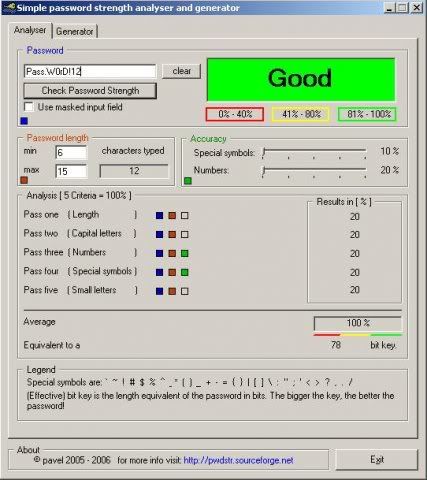
Task: Click the clear button
Action: coord(182,71)
